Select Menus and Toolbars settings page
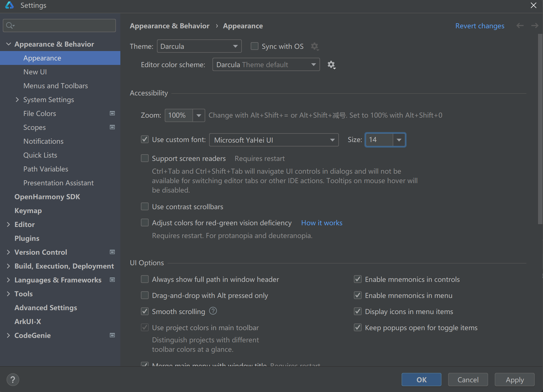 [x=55, y=86]
